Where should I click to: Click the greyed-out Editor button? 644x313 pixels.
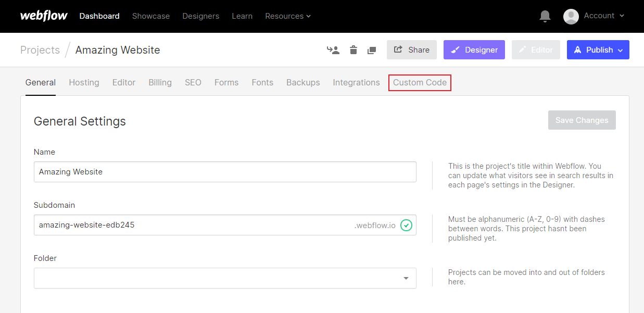[x=536, y=50]
